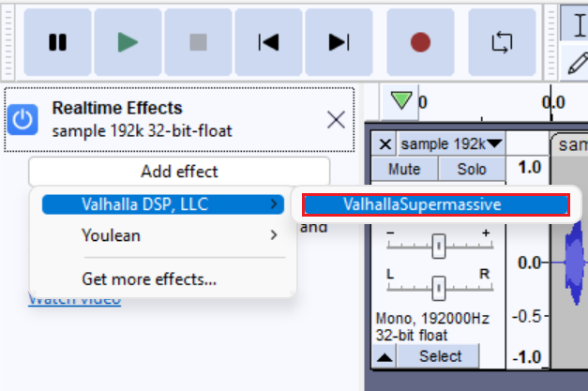Image resolution: width=588 pixels, height=391 pixels.
Task: Open the Watch video link
Action: pos(75,301)
